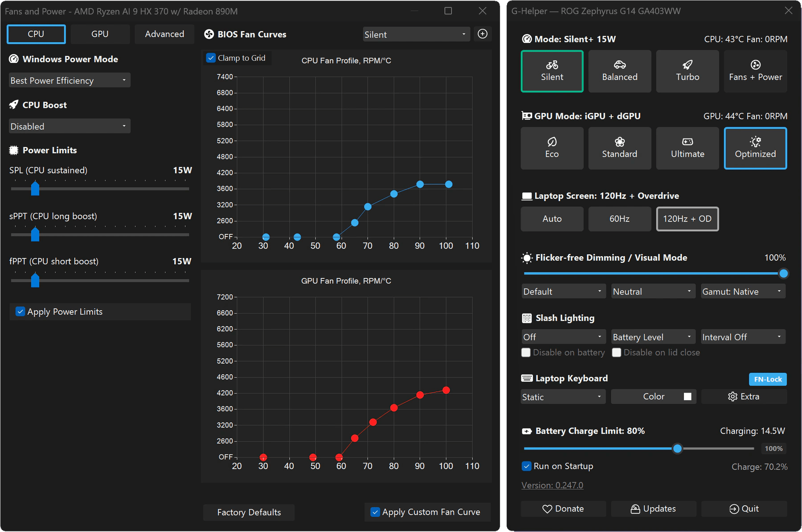Image resolution: width=802 pixels, height=532 pixels.
Task: Toggle the FN-Lock button
Action: (x=768, y=379)
